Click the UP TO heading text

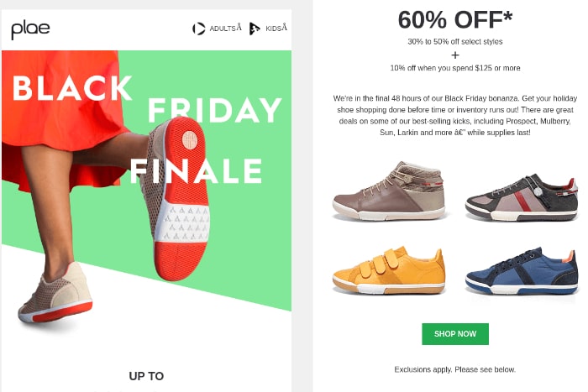pos(146,376)
